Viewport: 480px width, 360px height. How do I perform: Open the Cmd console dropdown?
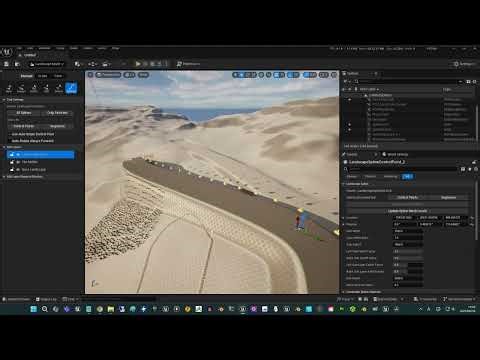(70, 299)
